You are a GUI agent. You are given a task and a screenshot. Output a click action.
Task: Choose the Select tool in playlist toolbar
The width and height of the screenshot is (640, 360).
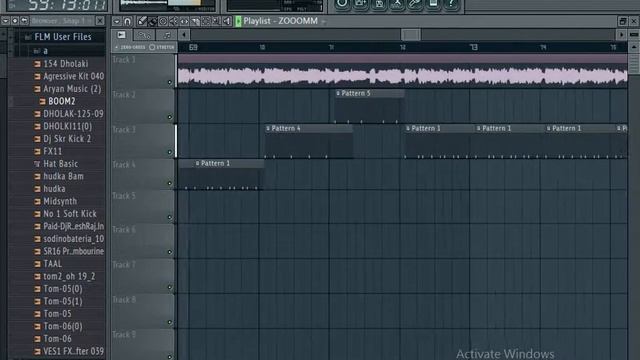point(205,21)
